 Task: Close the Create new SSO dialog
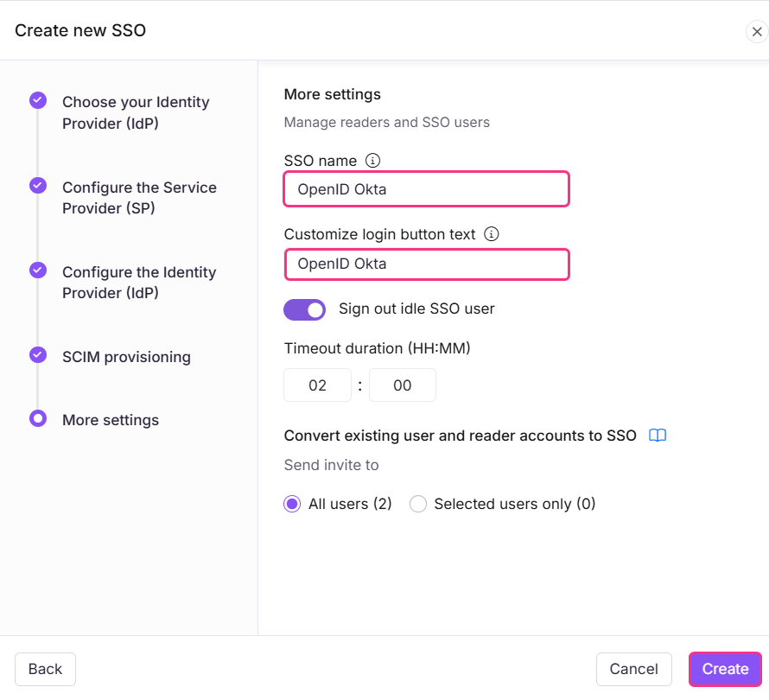[x=757, y=32]
